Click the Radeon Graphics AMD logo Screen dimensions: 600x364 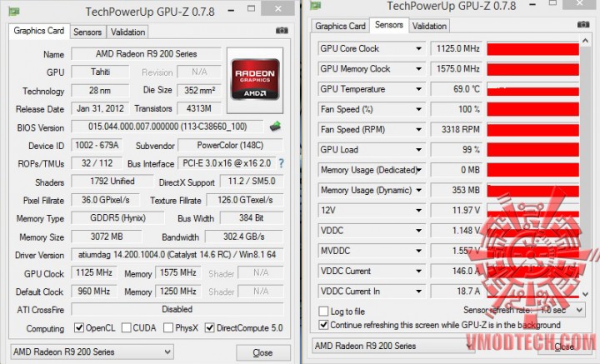[x=255, y=80]
